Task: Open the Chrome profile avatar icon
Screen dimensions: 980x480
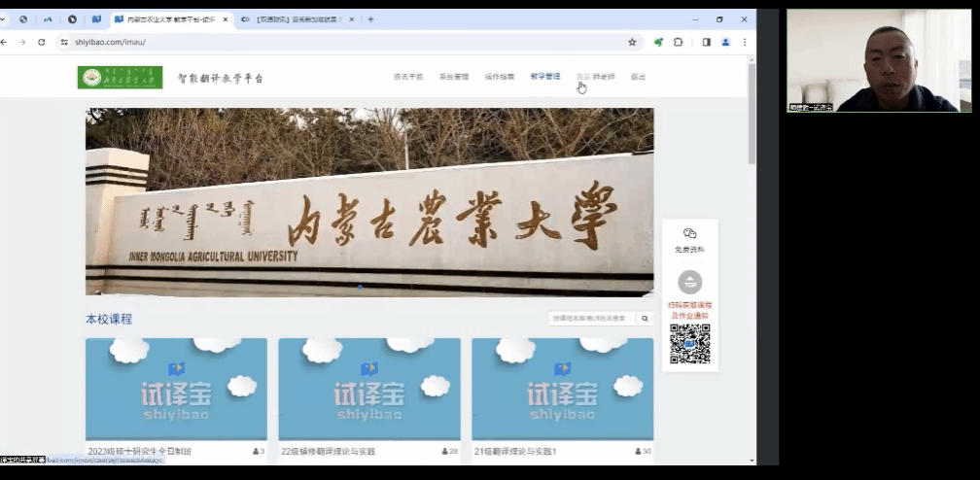Action: click(725, 42)
